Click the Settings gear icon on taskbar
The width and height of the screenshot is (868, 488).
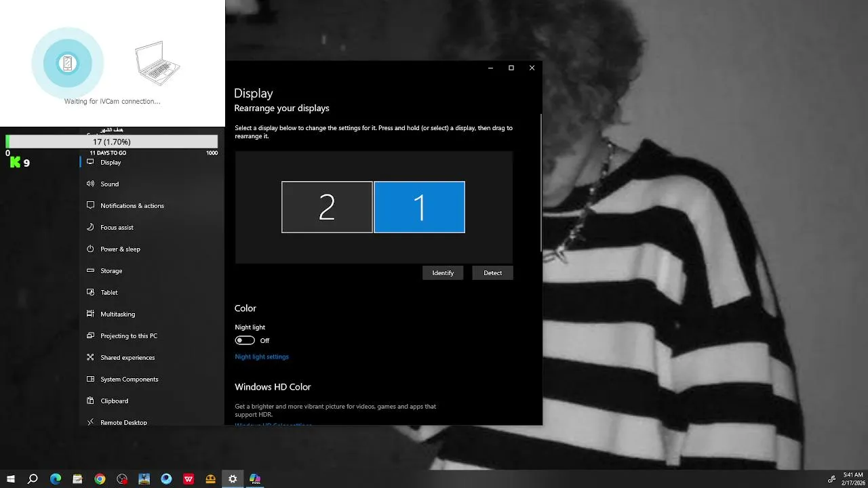click(x=233, y=479)
